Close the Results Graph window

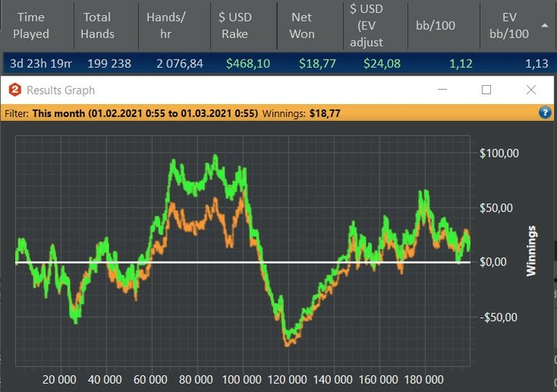(x=531, y=90)
